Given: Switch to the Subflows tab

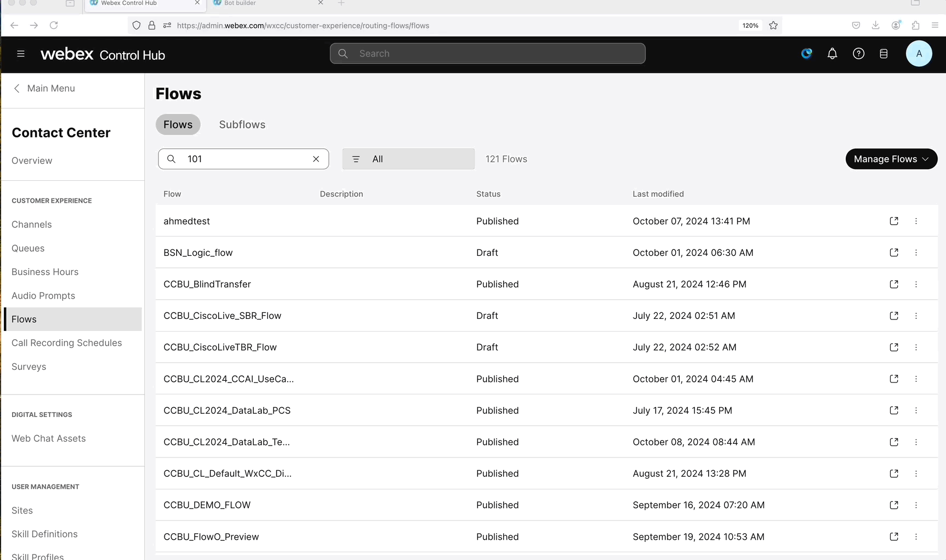Looking at the screenshot, I should [x=242, y=124].
